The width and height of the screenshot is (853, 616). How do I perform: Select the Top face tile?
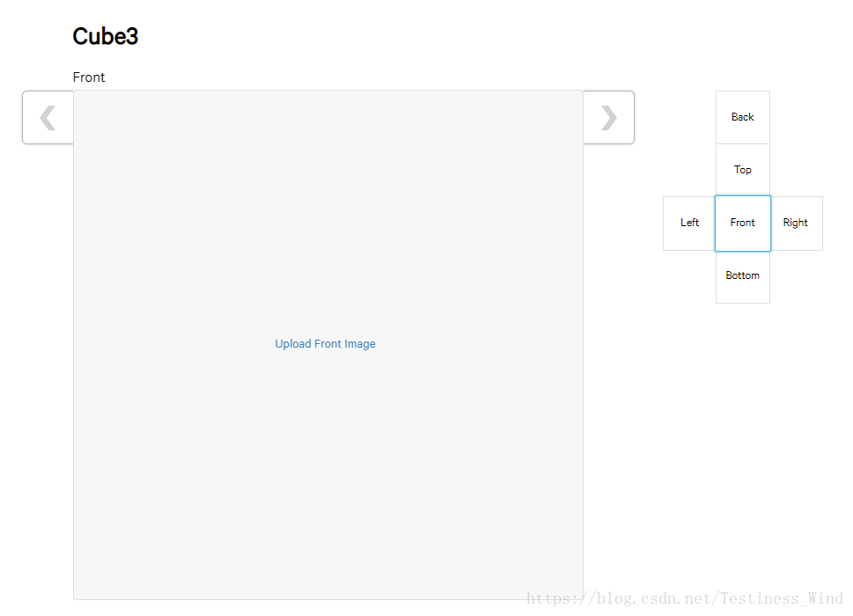743,170
